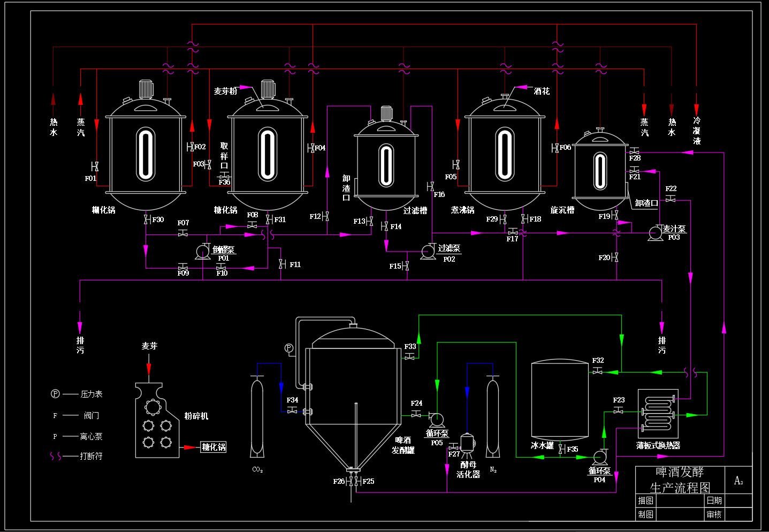This screenshot has width=769, height=532.
Task: Select the 审核 cell in title block
Action: click(714, 514)
